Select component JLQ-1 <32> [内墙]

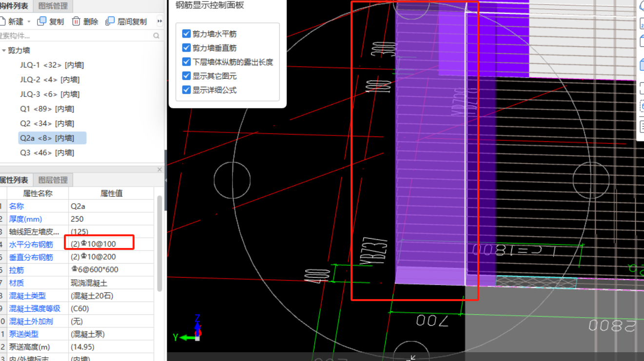point(52,65)
